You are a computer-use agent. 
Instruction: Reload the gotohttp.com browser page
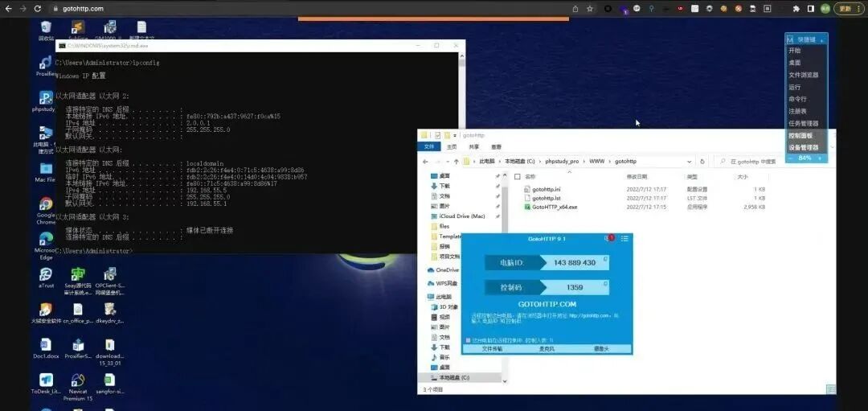click(x=38, y=9)
